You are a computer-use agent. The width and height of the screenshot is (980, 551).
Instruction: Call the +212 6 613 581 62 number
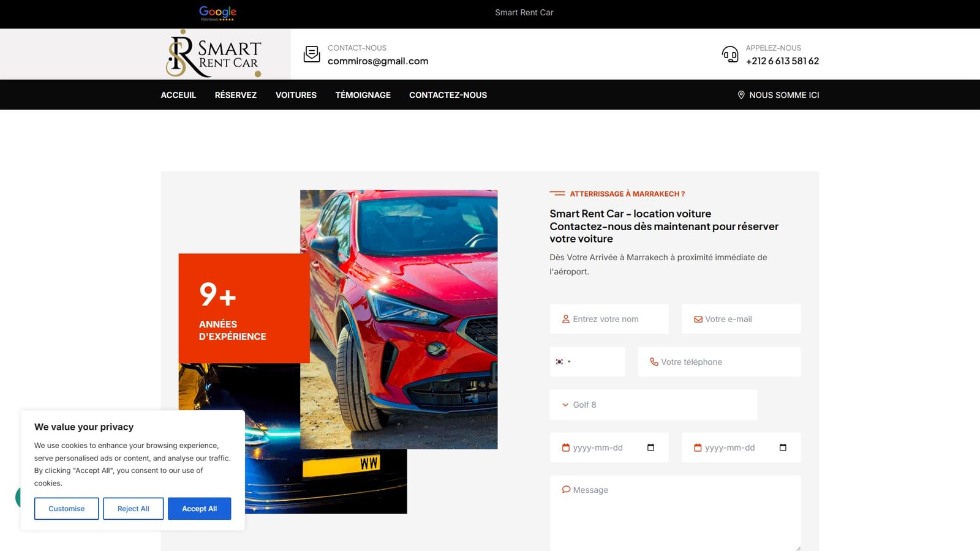pos(782,61)
